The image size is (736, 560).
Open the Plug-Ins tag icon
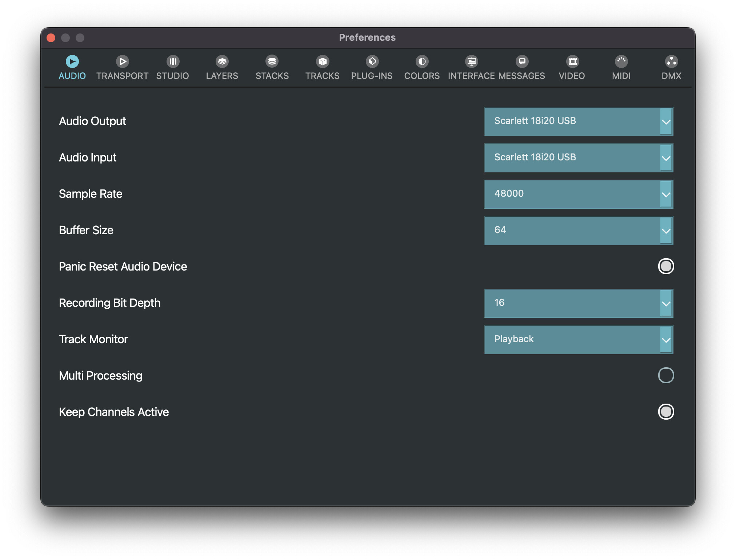tap(372, 61)
